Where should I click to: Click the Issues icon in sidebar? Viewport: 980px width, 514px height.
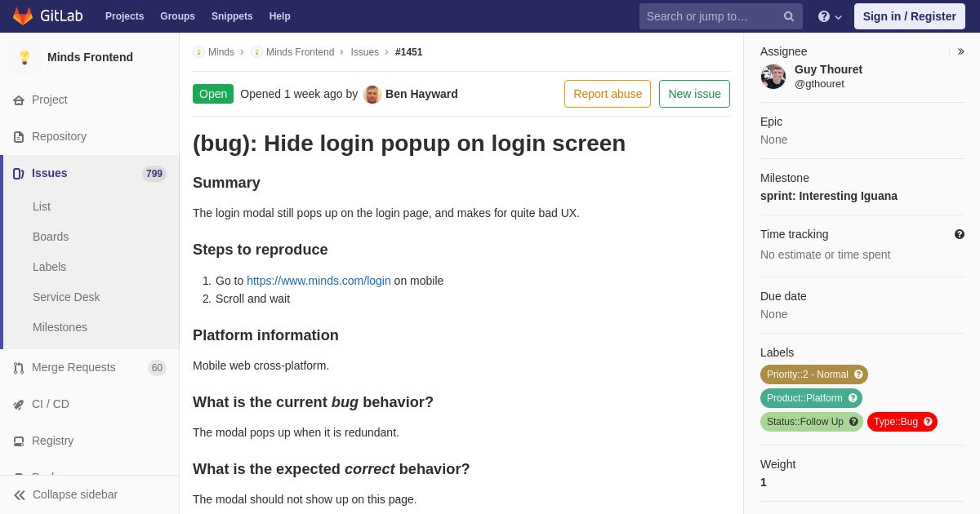pos(19,173)
